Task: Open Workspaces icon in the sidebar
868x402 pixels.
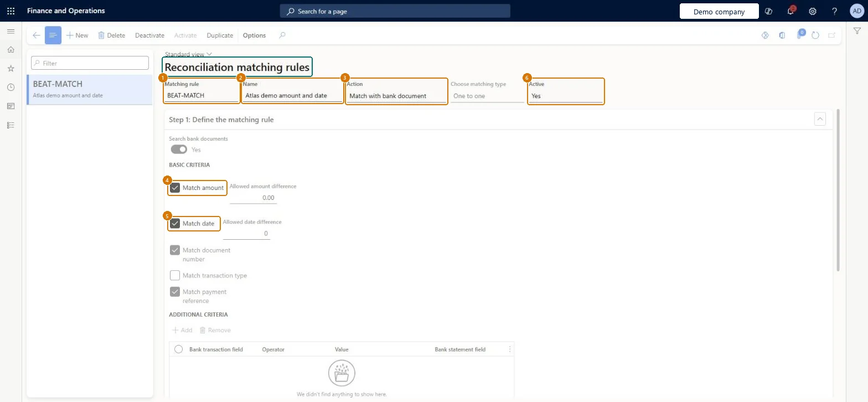Action: click(x=11, y=106)
